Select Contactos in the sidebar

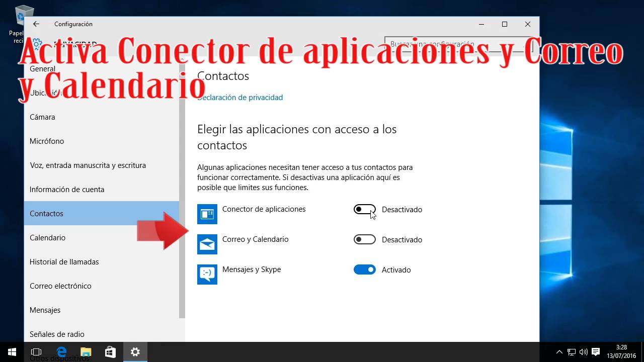(101, 214)
